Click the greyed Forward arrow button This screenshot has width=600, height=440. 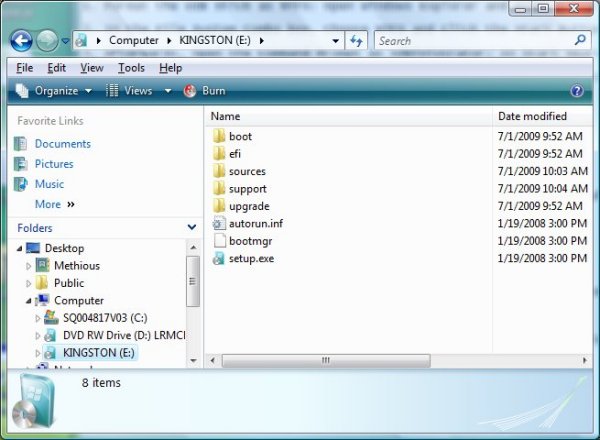point(47,41)
